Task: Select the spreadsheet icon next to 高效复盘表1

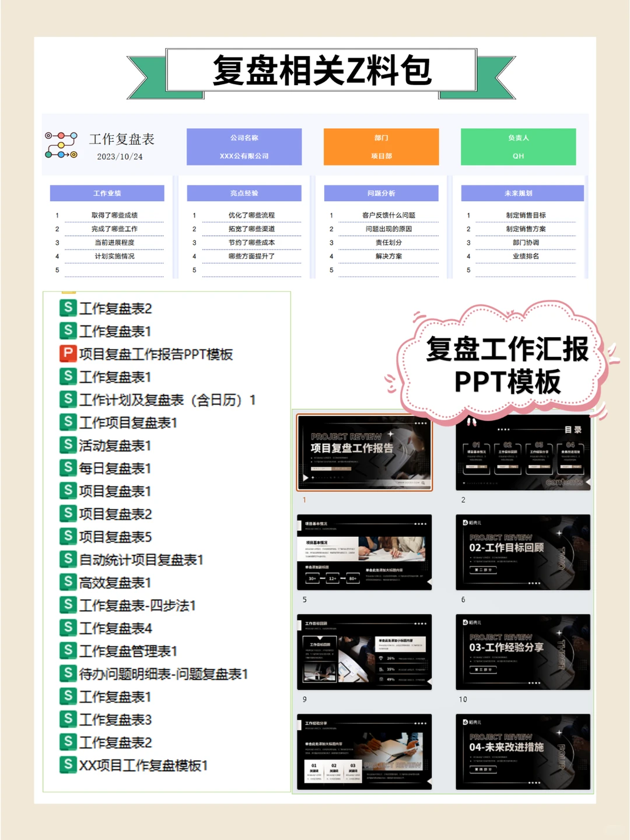Action: [x=68, y=582]
